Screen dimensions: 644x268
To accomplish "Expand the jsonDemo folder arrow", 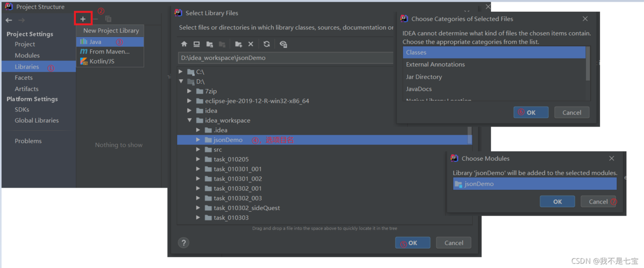I will pos(198,140).
